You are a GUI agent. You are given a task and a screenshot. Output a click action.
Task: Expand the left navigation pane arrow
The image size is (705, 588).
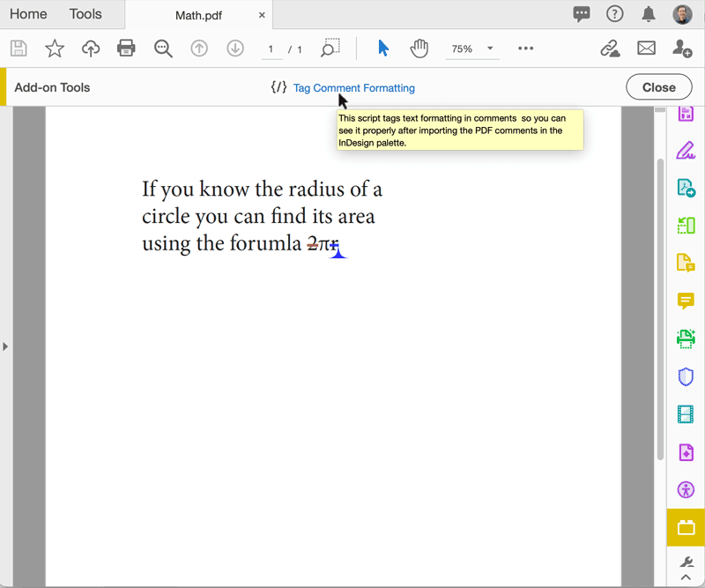click(5, 346)
